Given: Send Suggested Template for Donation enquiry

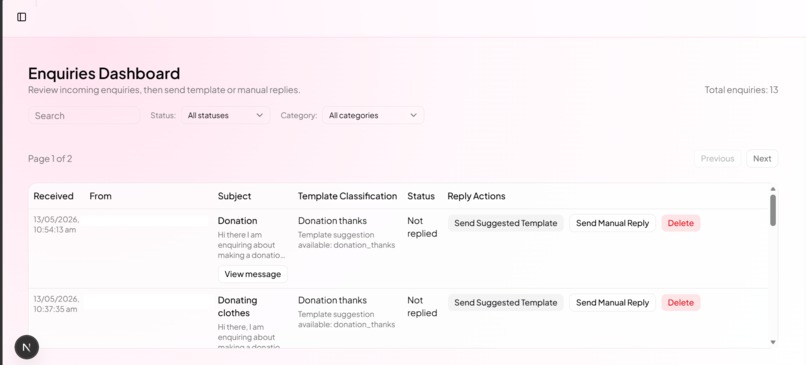Looking at the screenshot, I should pos(506,223).
